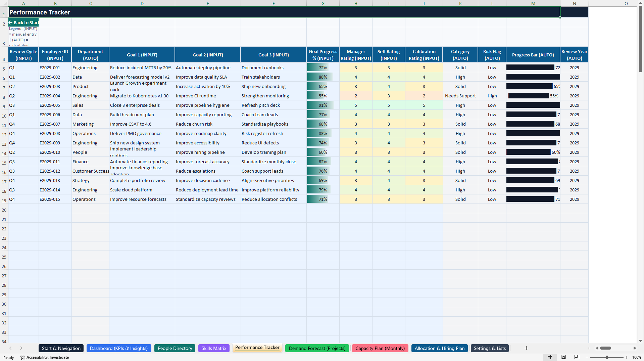Click 'Automate deploy pipeline' goal cell
Screen dimensions: 644x361
tap(208, 67)
